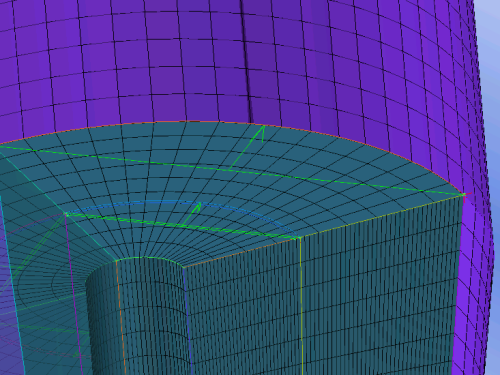Pick the green vertex atop the yellow edge
The width and height of the screenshot is (500, 375).
tap(299, 238)
